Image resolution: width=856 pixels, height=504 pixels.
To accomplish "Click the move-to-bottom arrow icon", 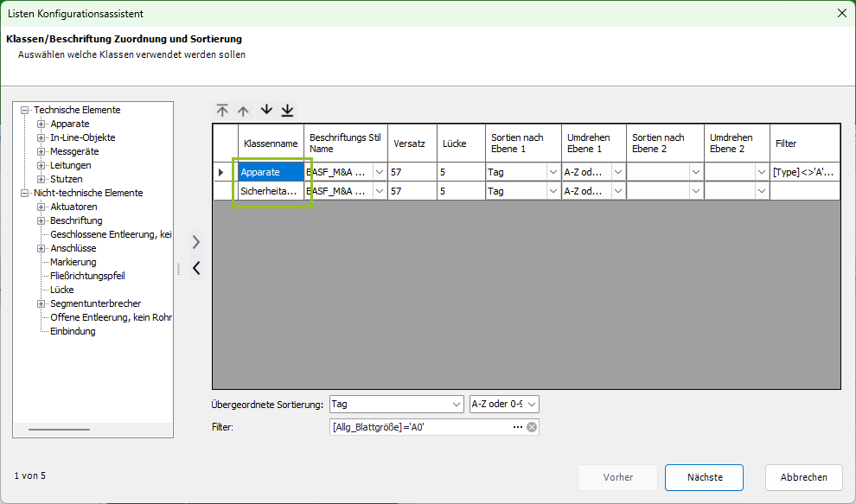I will click(x=287, y=111).
